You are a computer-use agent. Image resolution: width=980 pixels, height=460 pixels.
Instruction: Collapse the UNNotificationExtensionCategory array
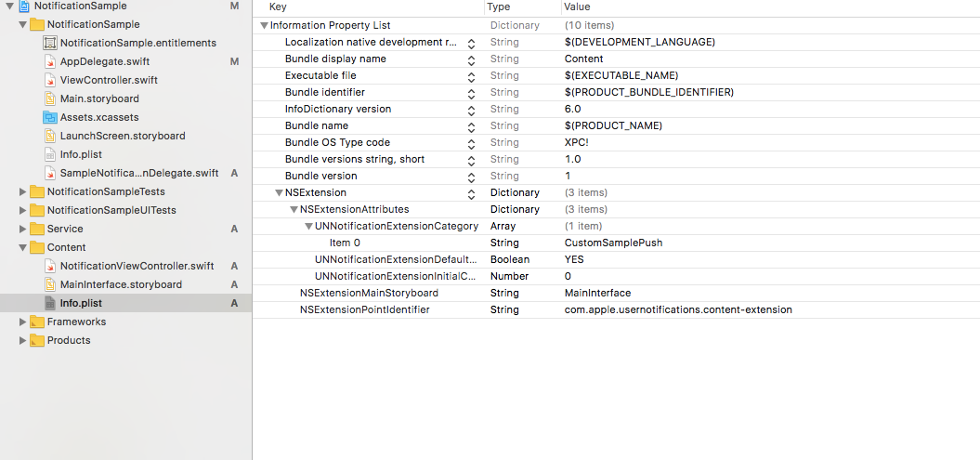(x=308, y=226)
